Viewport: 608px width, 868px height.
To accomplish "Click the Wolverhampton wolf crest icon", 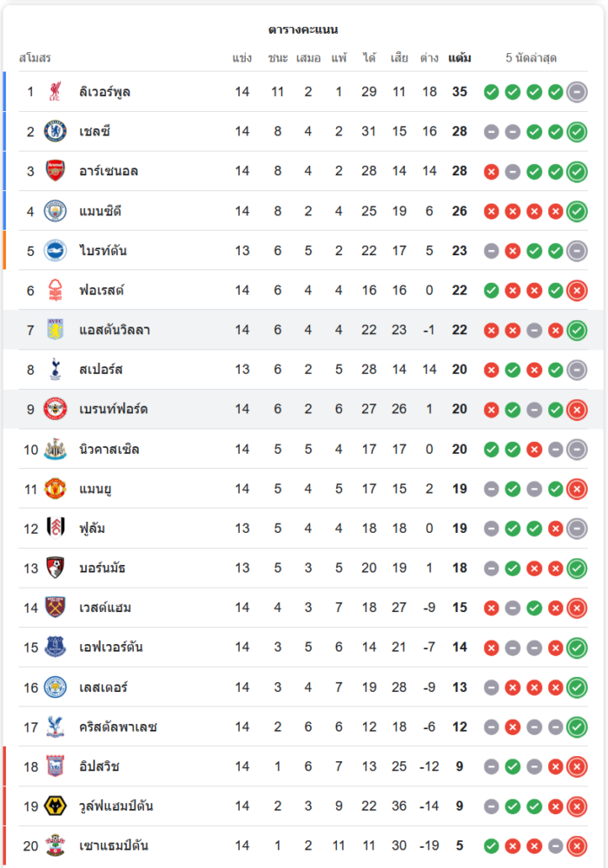I will (x=55, y=806).
